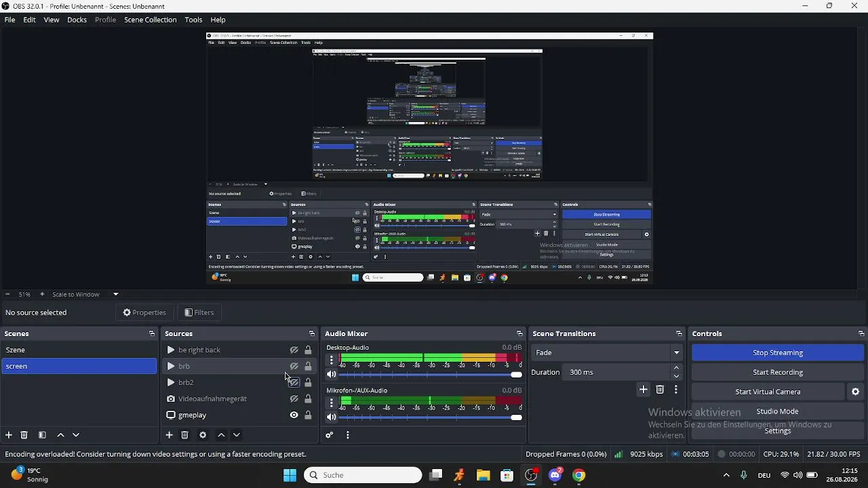Expand hidden system tray icons chevron

[726, 475]
